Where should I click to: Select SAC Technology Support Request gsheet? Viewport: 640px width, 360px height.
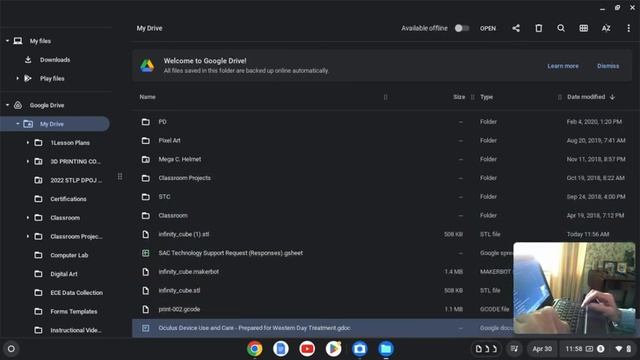322,253
